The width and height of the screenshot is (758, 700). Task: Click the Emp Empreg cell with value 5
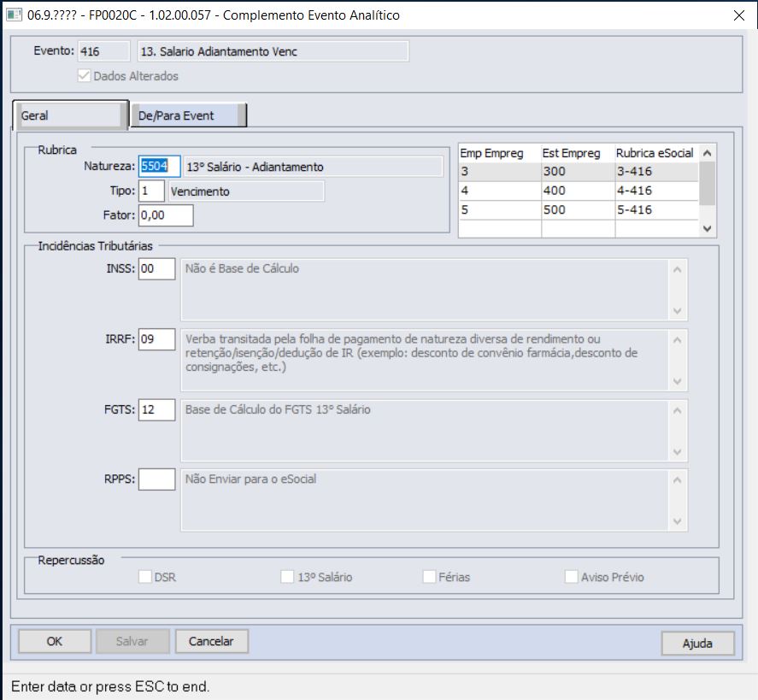[499, 209]
